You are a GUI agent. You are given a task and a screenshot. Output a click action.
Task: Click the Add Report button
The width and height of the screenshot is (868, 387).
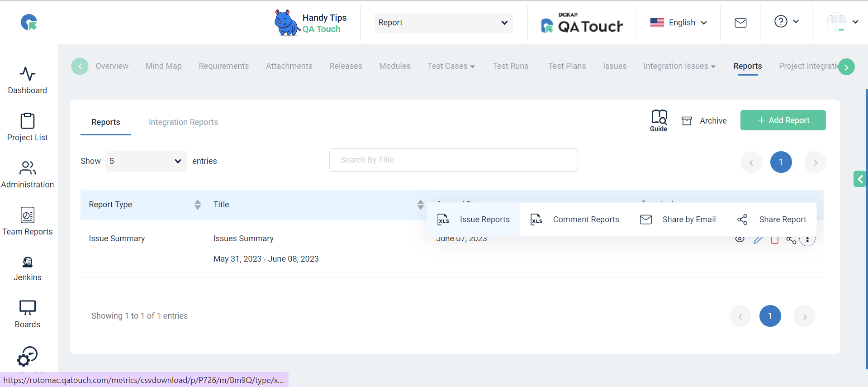coord(783,120)
